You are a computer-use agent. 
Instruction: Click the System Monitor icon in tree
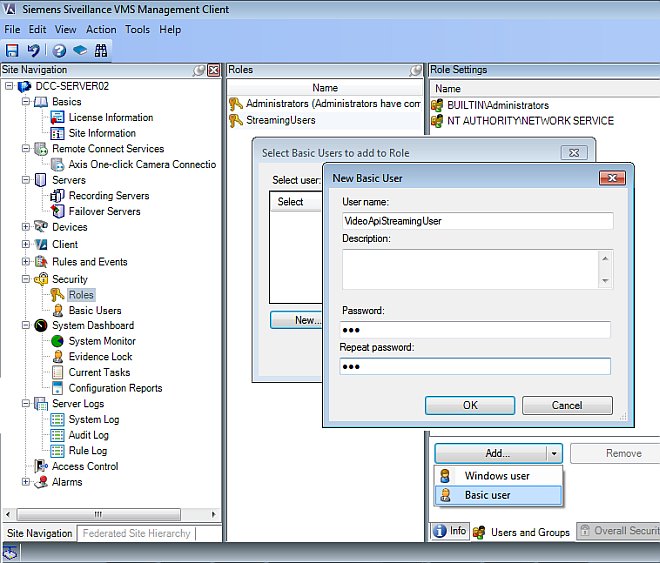coord(57,341)
